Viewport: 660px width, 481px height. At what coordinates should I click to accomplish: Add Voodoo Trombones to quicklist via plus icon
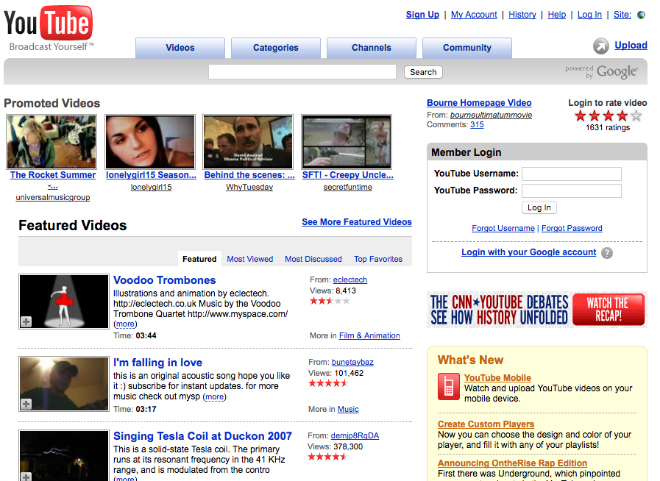pyautogui.click(x=26, y=321)
